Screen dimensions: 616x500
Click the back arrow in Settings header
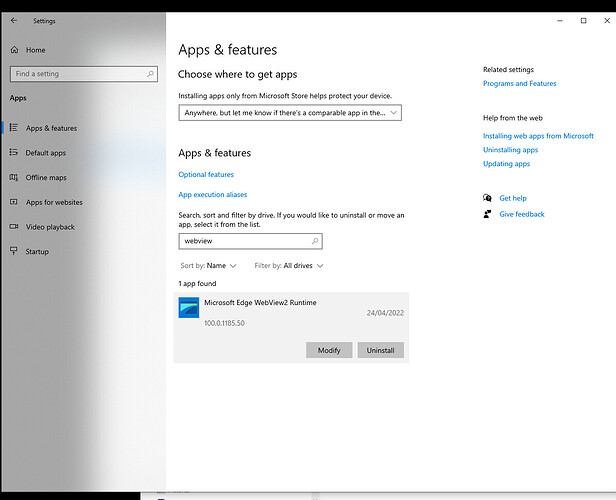14,20
